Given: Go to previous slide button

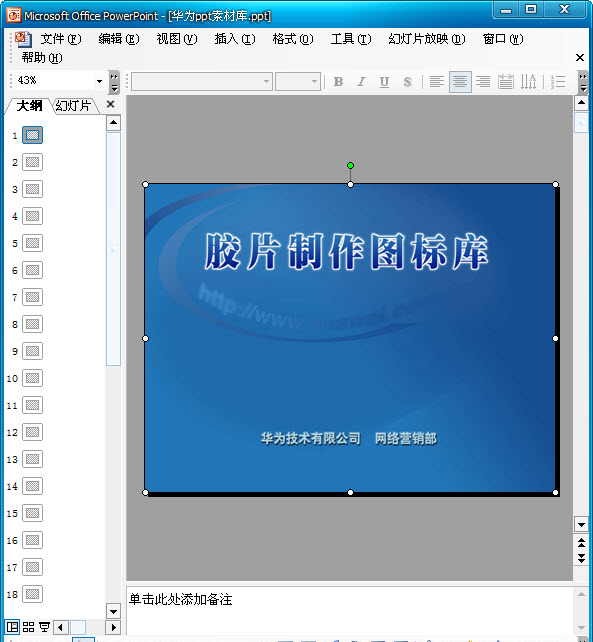Looking at the screenshot, I should (581, 543).
